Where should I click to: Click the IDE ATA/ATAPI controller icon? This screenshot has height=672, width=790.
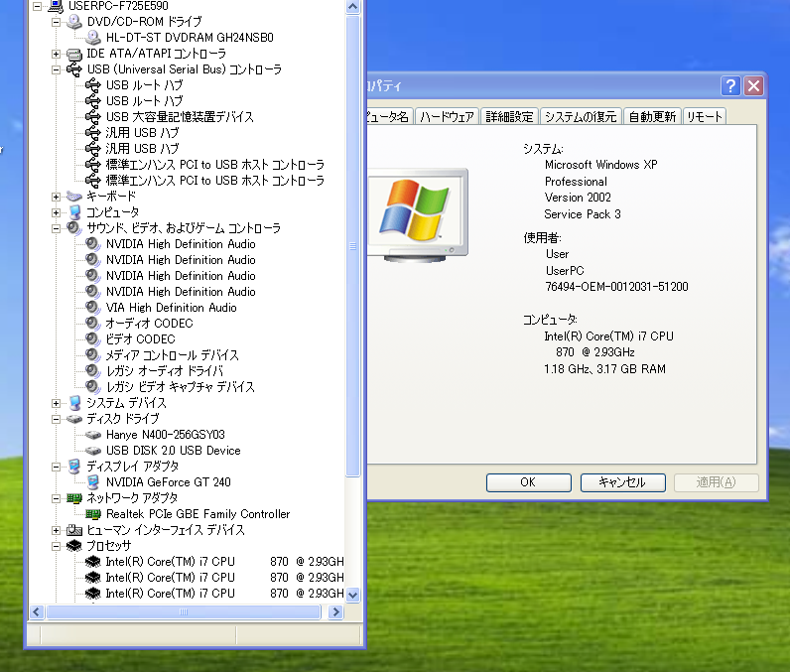pyautogui.click(x=74, y=54)
